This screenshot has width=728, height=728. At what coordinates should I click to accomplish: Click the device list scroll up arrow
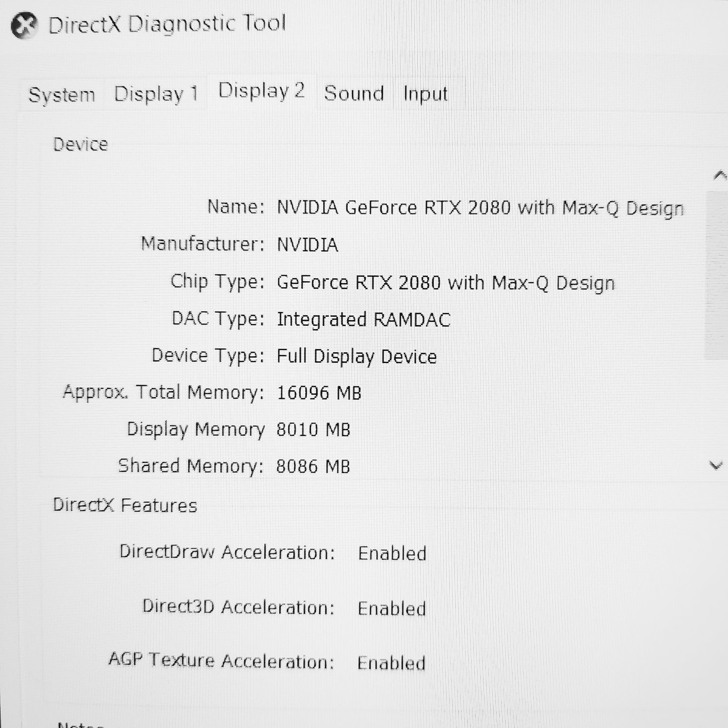[x=719, y=176]
